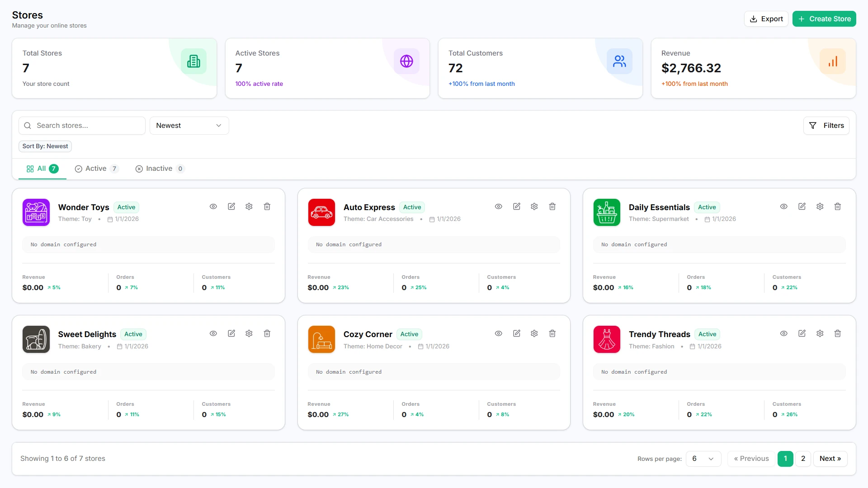Select page 1 in pagination
Image resolution: width=868 pixels, height=488 pixels.
[x=785, y=459]
